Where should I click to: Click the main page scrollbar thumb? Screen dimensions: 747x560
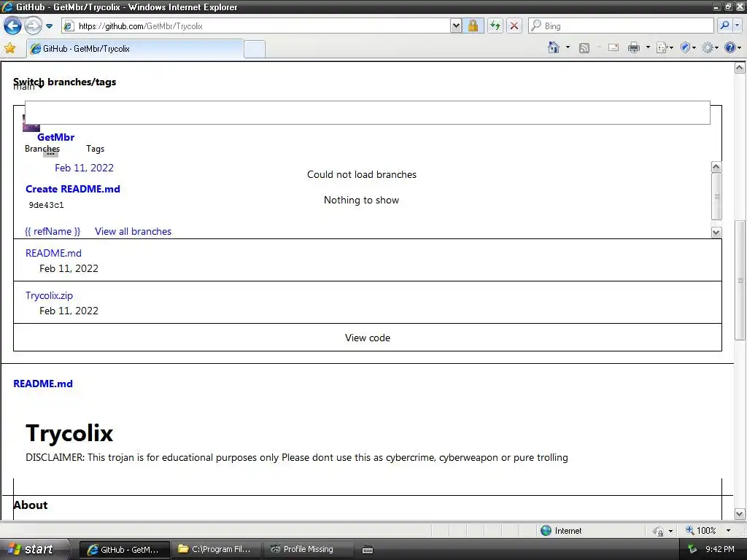(x=740, y=280)
